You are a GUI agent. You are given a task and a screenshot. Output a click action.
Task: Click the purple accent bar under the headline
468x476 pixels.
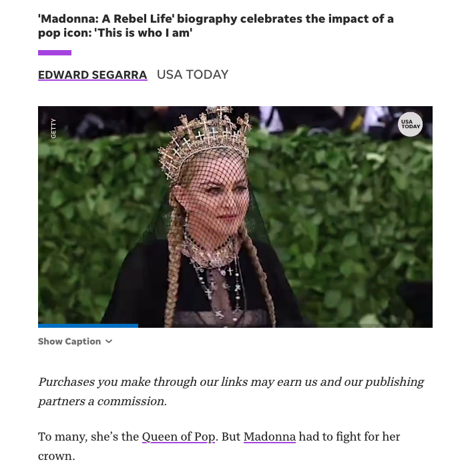pos(55,53)
